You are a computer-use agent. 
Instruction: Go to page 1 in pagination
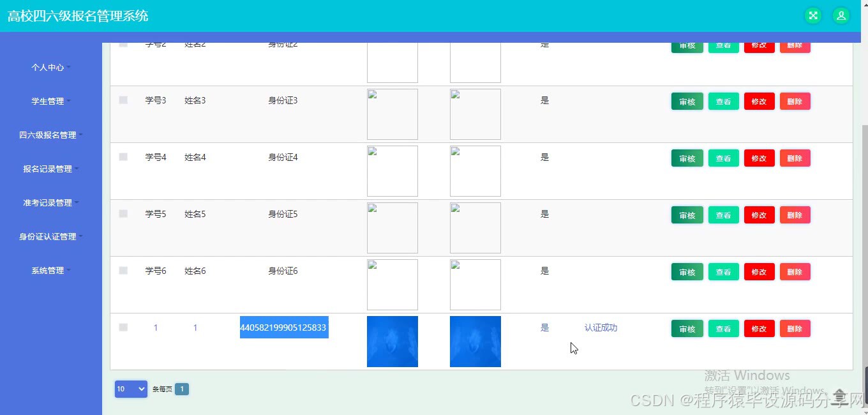[182, 389]
